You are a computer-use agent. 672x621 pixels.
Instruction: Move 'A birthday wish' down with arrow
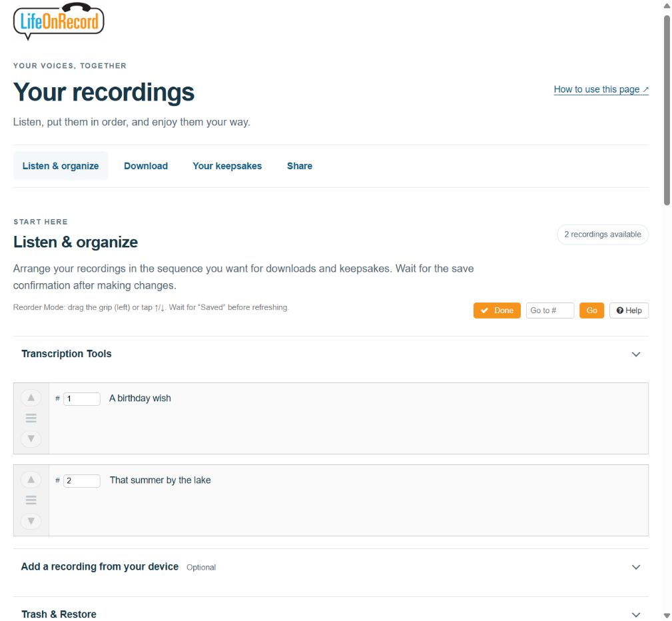coord(31,438)
